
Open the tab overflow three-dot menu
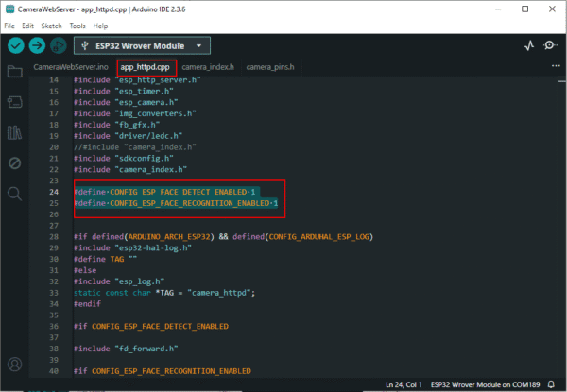553,67
